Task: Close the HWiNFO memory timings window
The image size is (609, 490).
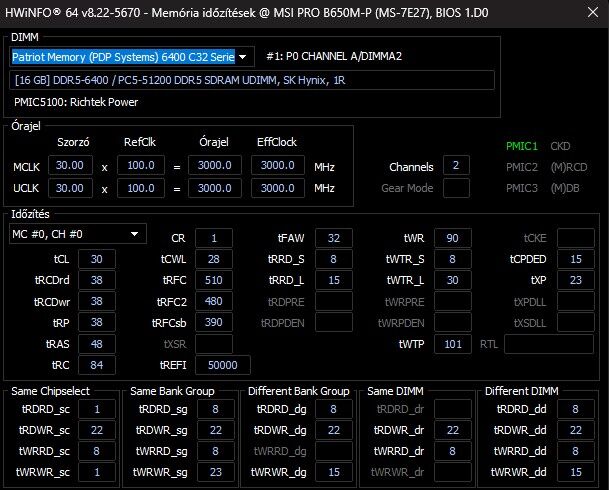Action: 593,12
